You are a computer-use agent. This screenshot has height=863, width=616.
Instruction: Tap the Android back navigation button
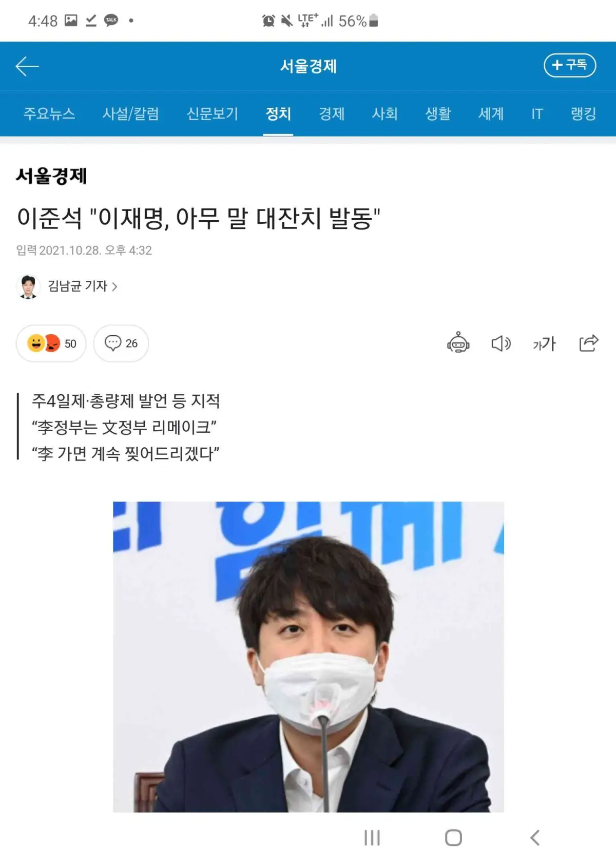(535, 838)
